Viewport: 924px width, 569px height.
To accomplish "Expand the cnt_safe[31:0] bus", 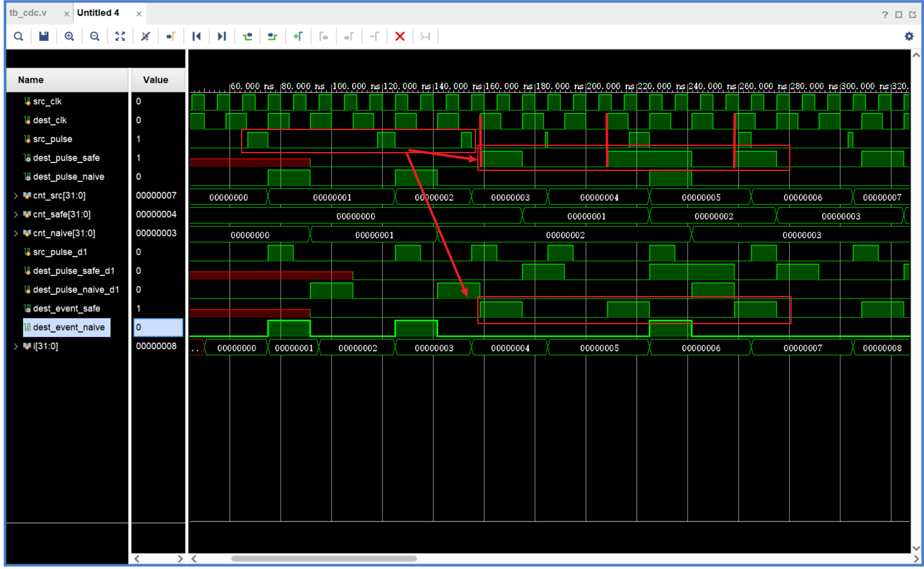I will (x=16, y=215).
